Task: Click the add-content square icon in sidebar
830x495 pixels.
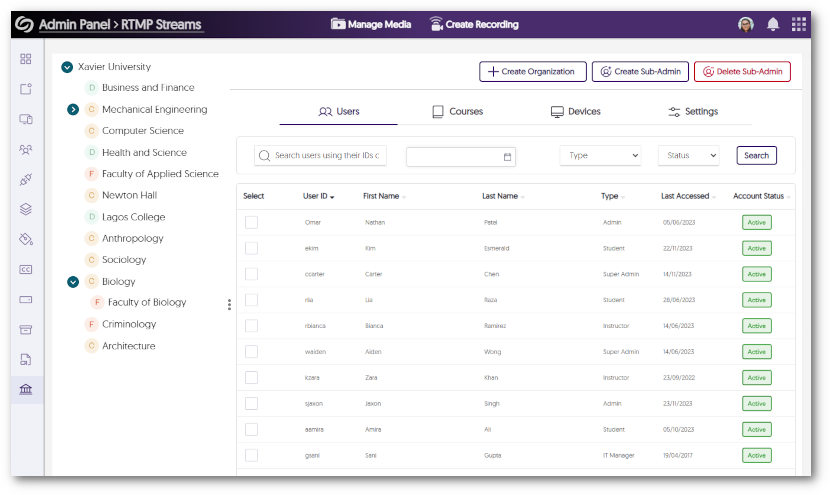Action: (25, 89)
